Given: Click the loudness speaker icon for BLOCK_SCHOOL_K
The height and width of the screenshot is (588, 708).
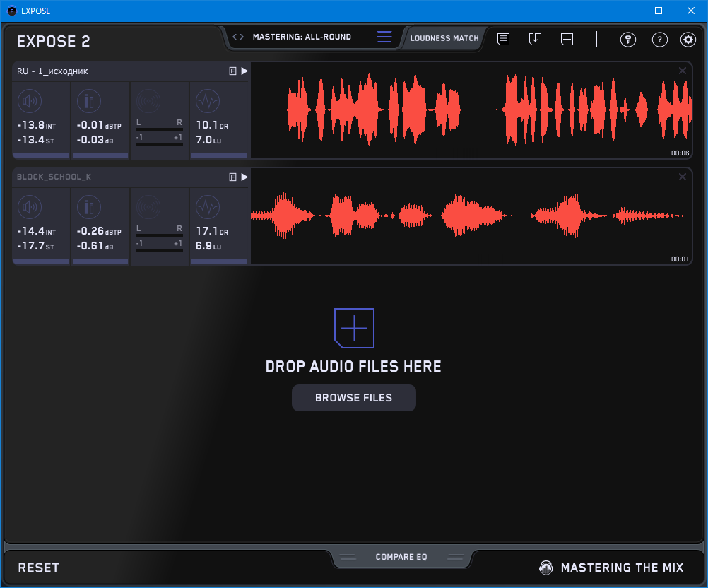Looking at the screenshot, I should pyautogui.click(x=30, y=207).
